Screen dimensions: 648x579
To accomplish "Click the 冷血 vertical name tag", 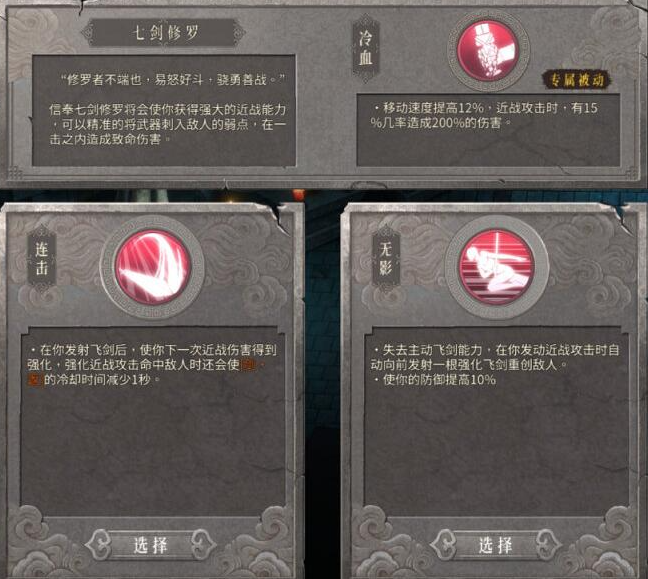I will pos(365,48).
